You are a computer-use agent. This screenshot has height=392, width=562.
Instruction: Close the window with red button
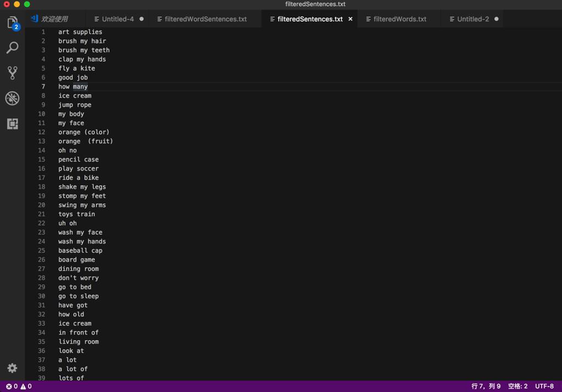pyautogui.click(x=7, y=4)
